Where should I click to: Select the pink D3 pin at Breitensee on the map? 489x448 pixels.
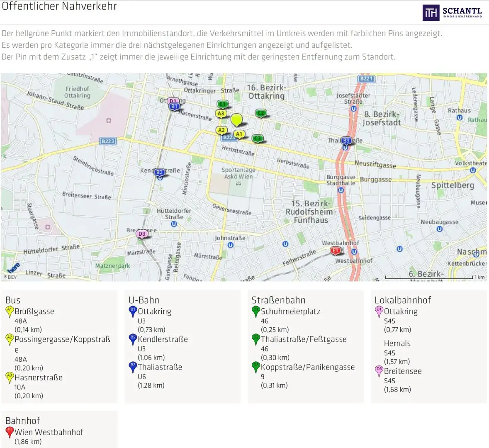142,234
